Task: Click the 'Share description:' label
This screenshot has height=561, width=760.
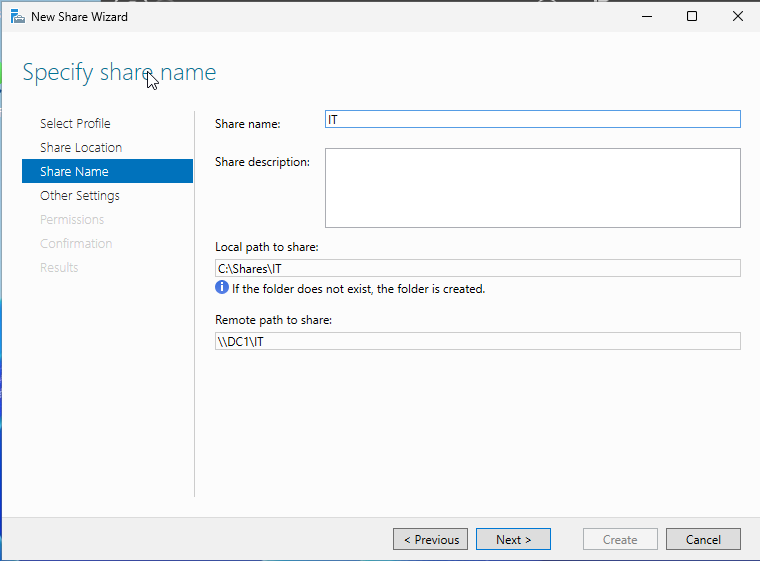Action: [x=262, y=162]
